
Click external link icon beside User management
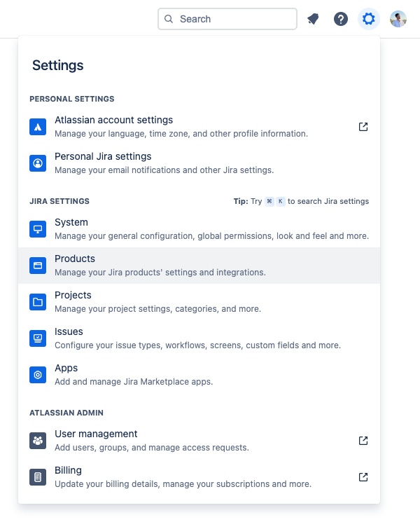pyautogui.click(x=363, y=441)
